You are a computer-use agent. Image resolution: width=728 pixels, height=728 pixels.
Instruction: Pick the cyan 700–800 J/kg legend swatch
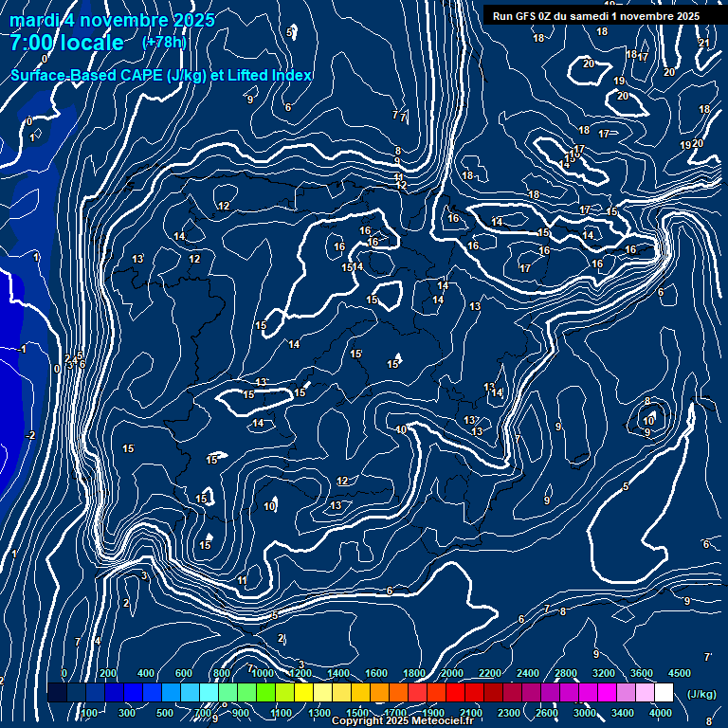[209, 692]
